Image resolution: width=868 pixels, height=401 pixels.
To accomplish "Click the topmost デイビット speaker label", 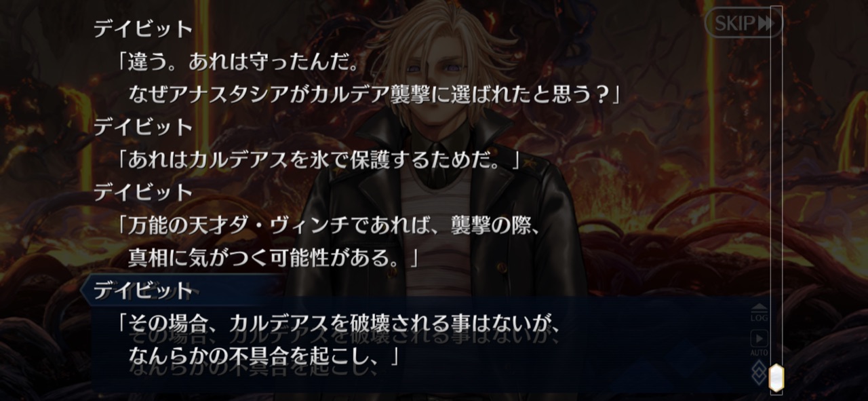I will [144, 28].
